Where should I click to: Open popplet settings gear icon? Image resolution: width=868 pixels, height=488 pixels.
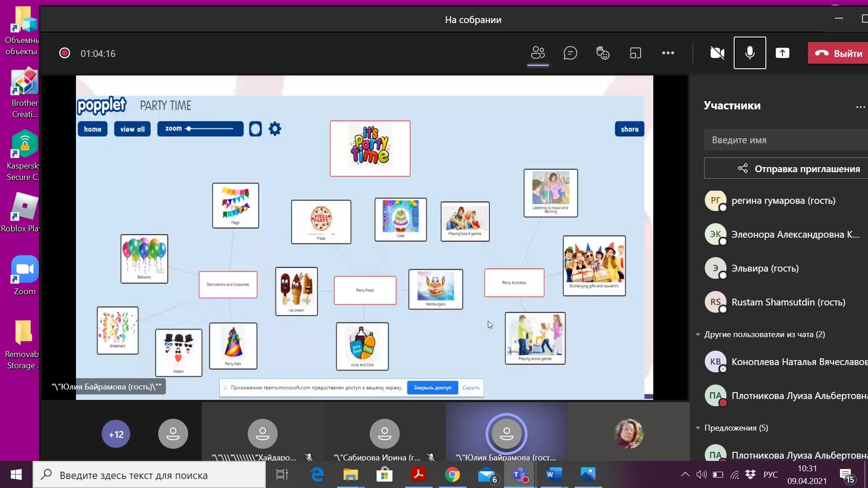[275, 129]
